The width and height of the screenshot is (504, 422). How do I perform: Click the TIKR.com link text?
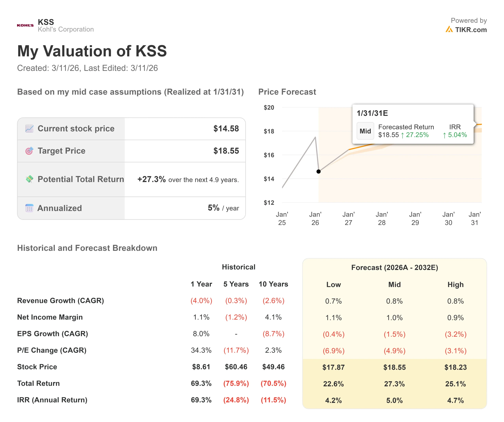(x=471, y=30)
